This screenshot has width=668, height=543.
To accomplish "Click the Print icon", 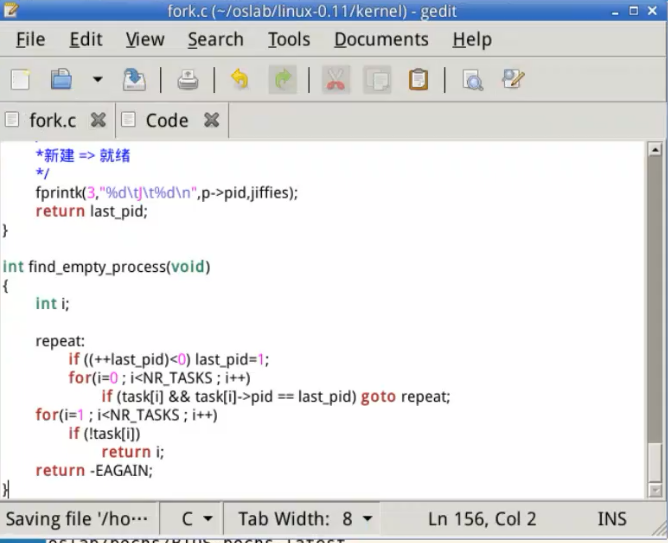I will pyautogui.click(x=188, y=79).
